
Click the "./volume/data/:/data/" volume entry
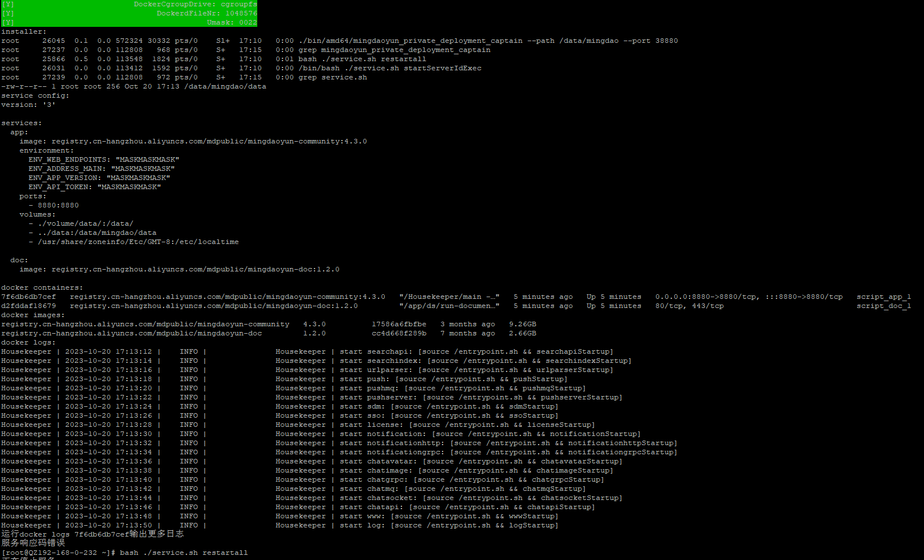(86, 223)
